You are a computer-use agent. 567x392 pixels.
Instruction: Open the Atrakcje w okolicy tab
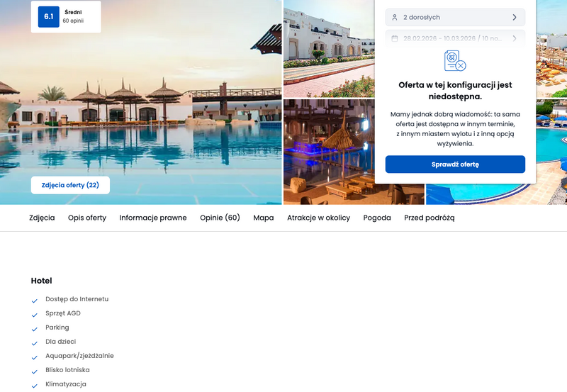318,218
